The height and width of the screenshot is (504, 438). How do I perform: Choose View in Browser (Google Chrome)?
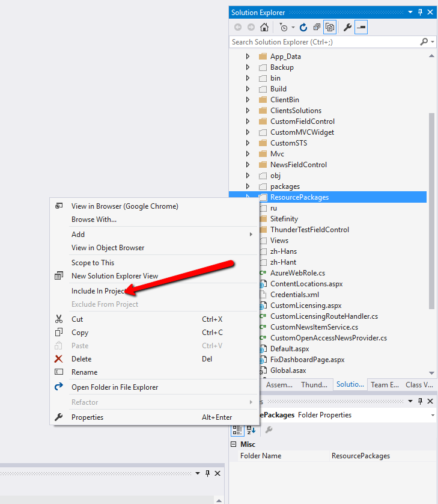click(x=124, y=206)
